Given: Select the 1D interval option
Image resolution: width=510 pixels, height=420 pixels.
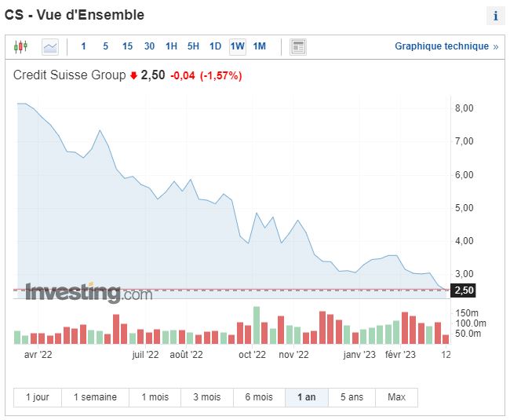Looking at the screenshot, I should point(215,47).
